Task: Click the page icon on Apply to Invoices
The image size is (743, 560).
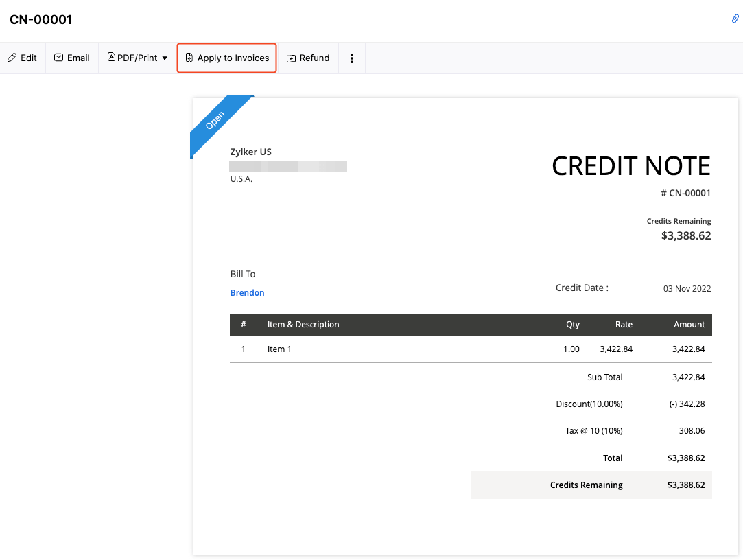Action: click(x=189, y=58)
